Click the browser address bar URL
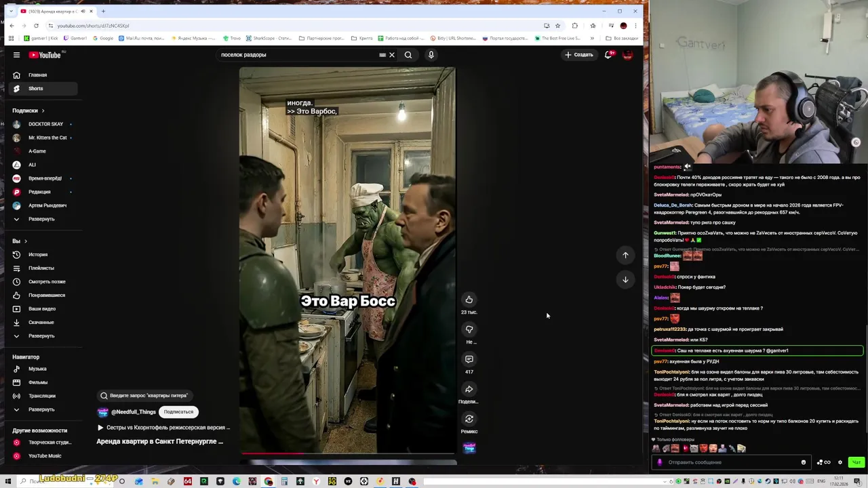Screen dimensions: 868x488 tap(93, 26)
